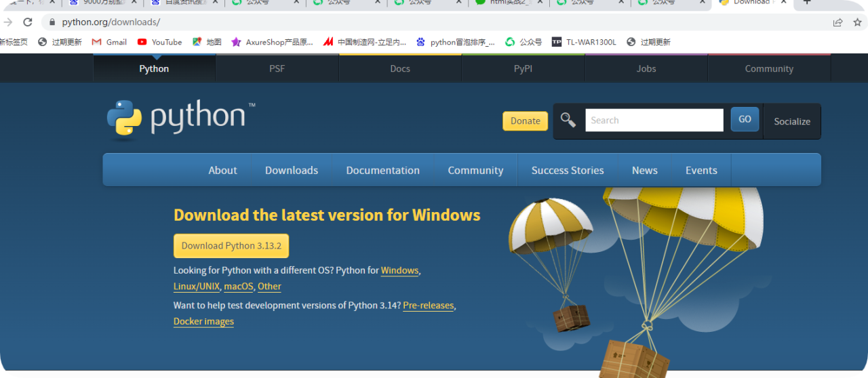Bookmark this page with the star icon
868x378 pixels.
pyautogui.click(x=857, y=22)
